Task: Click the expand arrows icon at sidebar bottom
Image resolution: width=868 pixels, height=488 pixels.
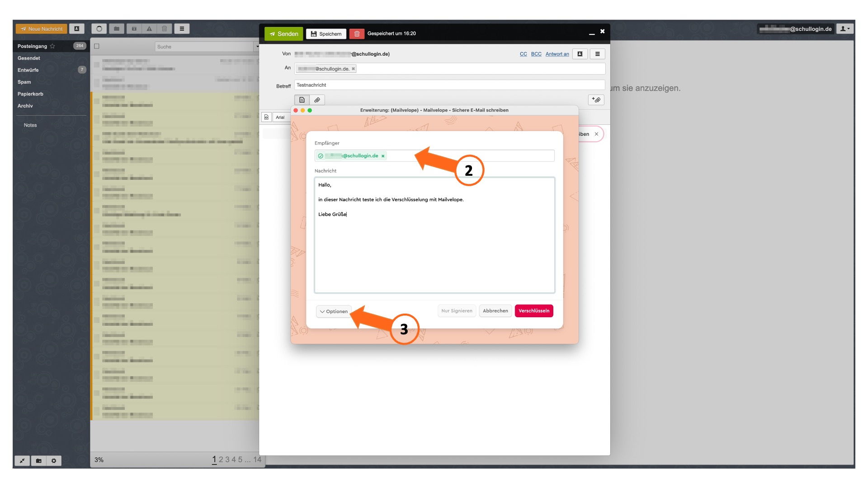Action: 22,461
